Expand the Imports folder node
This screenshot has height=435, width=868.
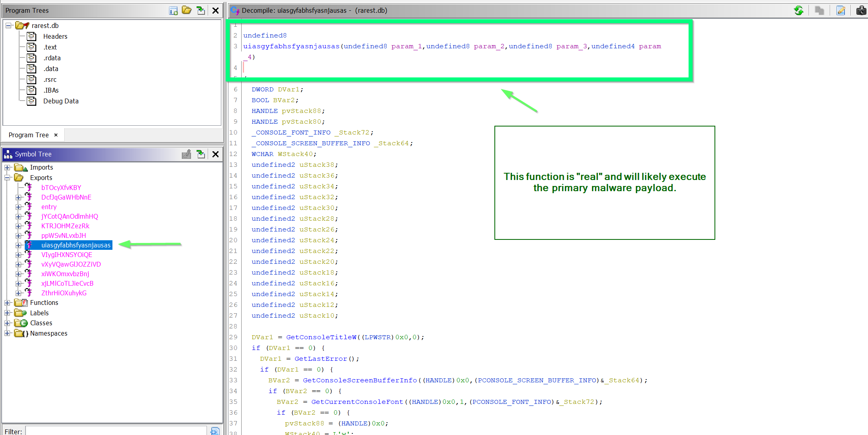click(7, 168)
